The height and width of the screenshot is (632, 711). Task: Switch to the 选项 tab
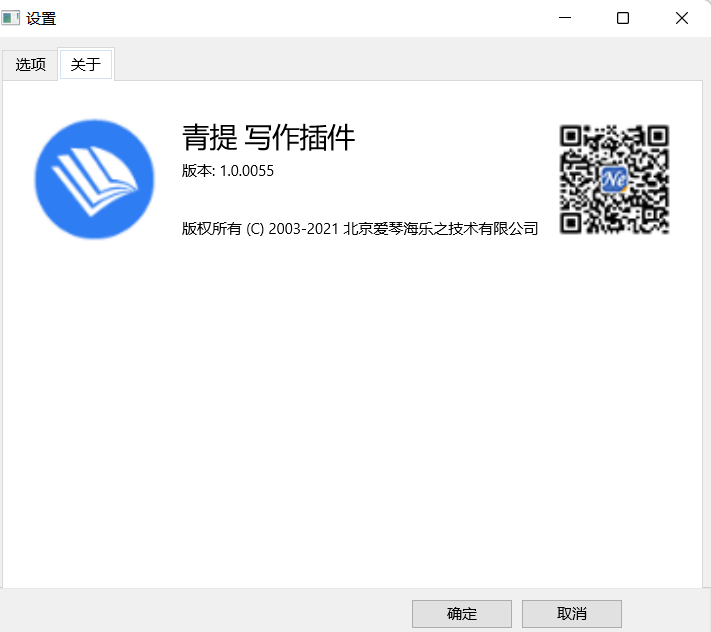point(30,65)
